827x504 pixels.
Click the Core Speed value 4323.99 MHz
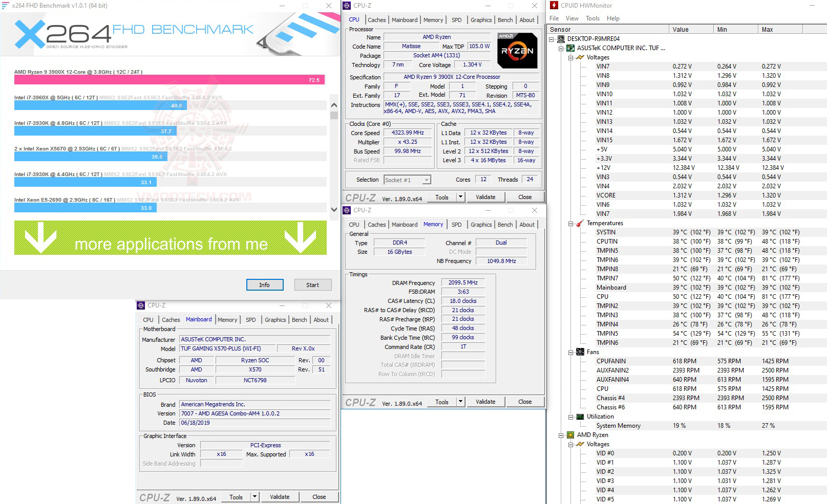tap(408, 133)
